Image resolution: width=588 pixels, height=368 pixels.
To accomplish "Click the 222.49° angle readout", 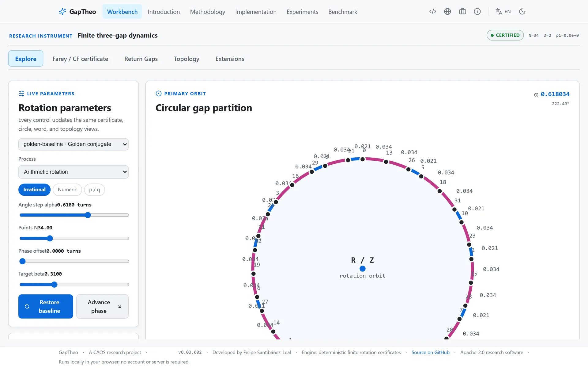I will pos(560,104).
